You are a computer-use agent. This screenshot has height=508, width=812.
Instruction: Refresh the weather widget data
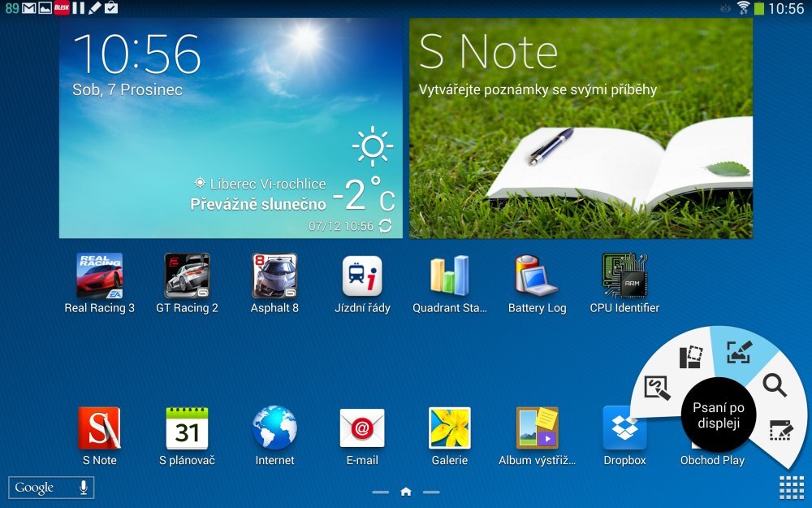pos(385,226)
